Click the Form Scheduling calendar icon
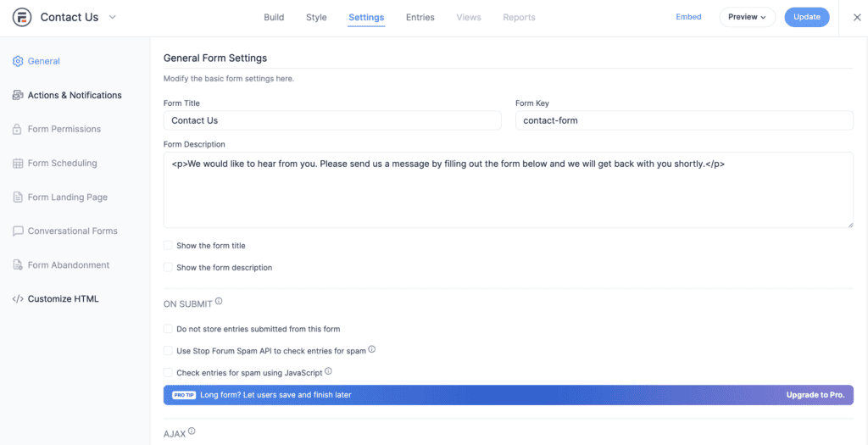This screenshot has height=445, width=868. pos(18,164)
